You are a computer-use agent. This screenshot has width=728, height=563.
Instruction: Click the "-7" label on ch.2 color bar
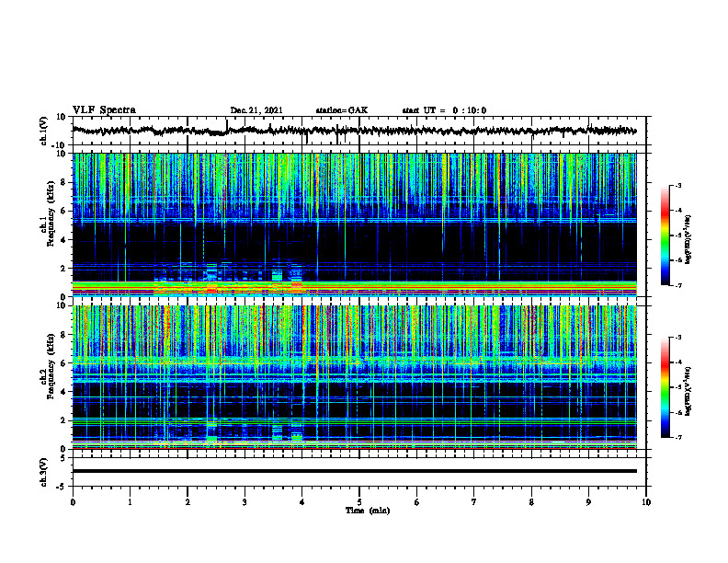(678, 437)
